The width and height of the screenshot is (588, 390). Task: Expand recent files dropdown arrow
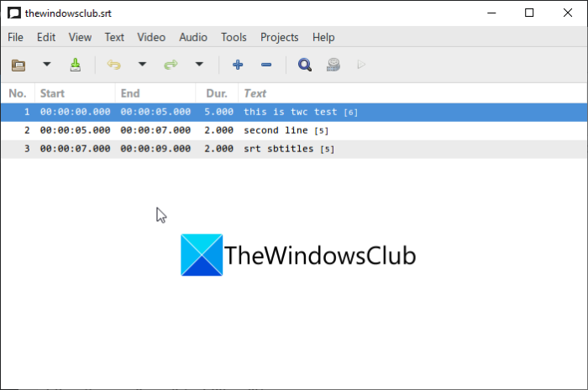(46, 65)
